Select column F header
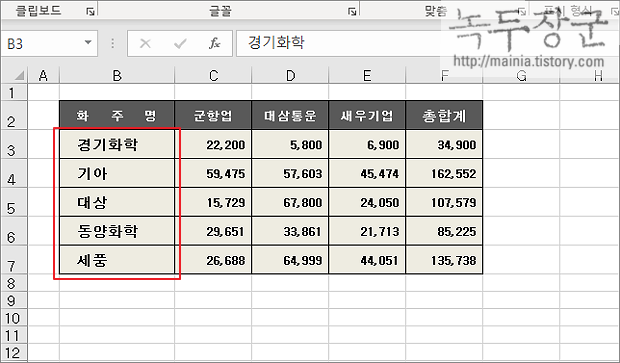620x363 pixels. tap(444, 76)
